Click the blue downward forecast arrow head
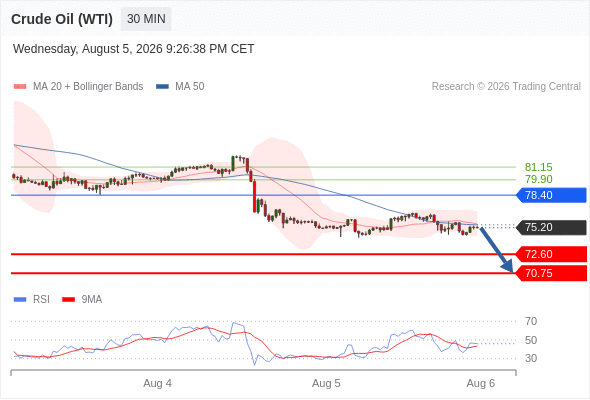This screenshot has height=400, width=590. [x=508, y=266]
